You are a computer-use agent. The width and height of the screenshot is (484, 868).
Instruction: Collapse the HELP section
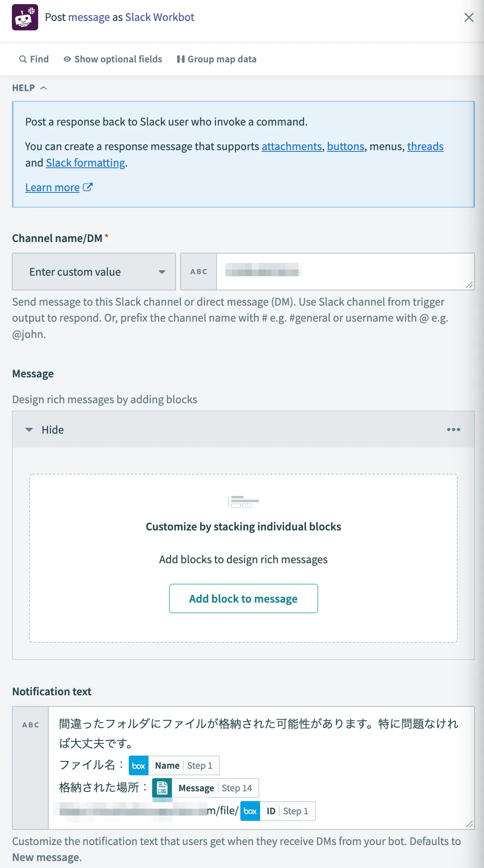tap(30, 88)
